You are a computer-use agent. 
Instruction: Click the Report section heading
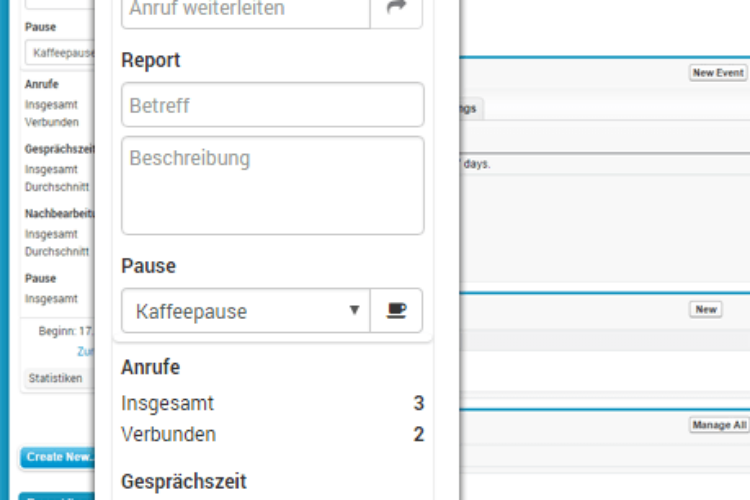tap(151, 60)
